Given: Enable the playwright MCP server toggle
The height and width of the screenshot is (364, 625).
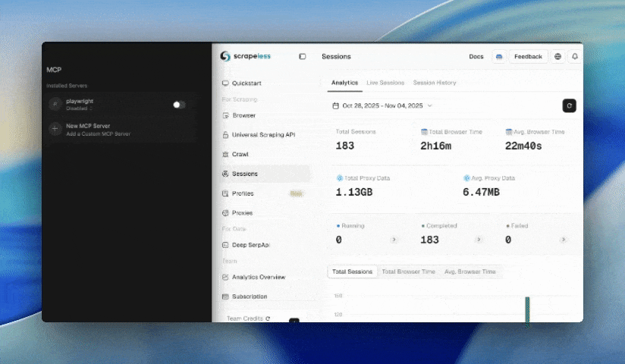Looking at the screenshot, I should (x=179, y=105).
